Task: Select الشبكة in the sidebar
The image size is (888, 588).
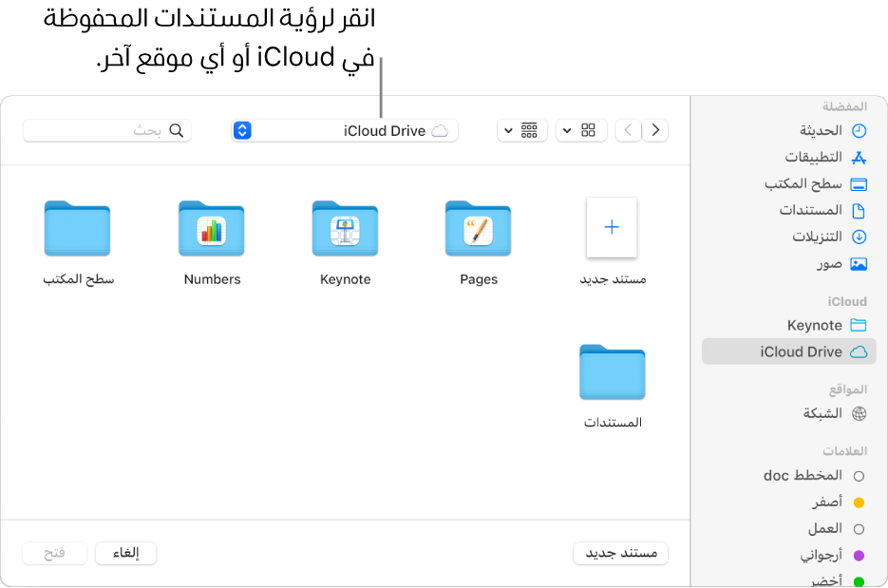Action: [789, 413]
